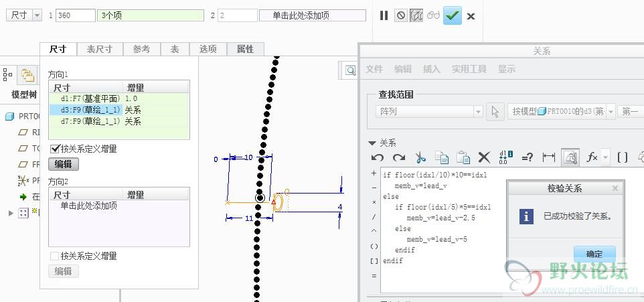Image resolution: width=644 pixels, height=302 pixels.
Task: Insert the multiply × operator
Action: click(374, 203)
